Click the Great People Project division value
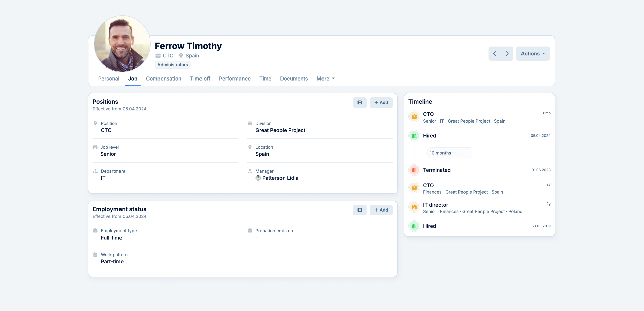 [x=280, y=130]
